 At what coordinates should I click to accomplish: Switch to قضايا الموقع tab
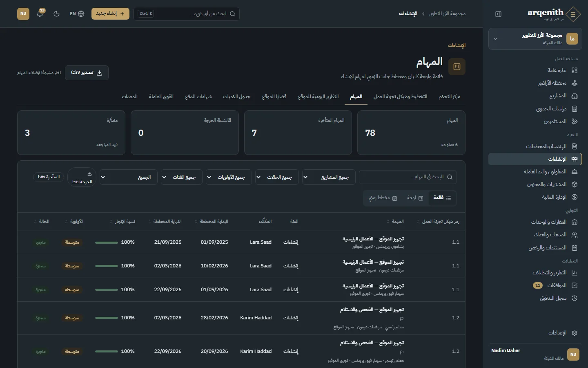[x=274, y=96]
